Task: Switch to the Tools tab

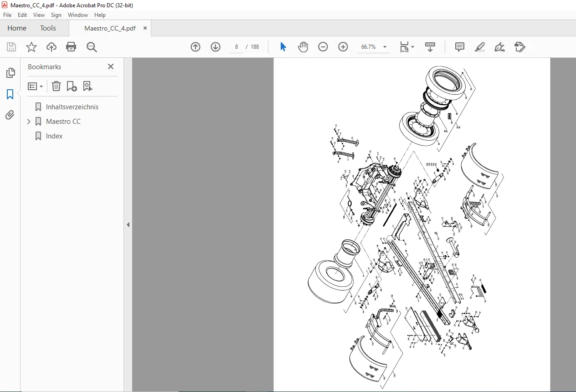Action: pos(48,28)
